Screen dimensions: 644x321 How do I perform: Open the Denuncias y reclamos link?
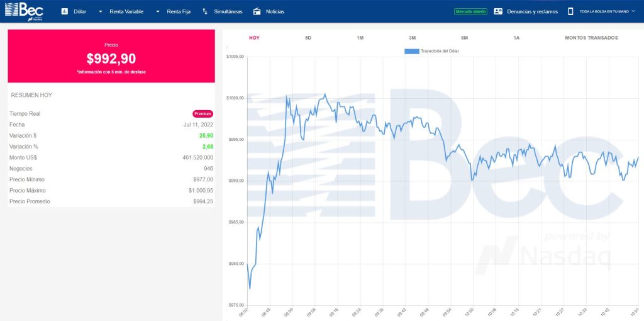[x=532, y=11]
